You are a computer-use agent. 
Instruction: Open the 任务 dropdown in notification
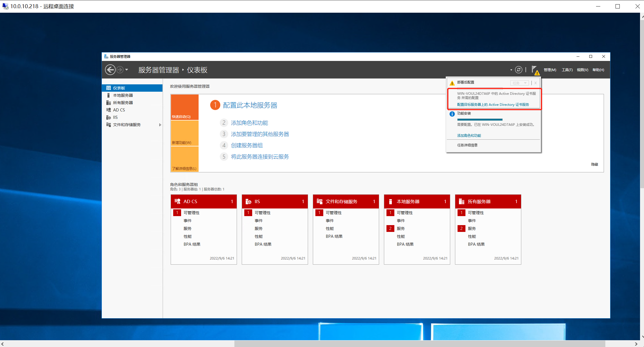coord(519,83)
